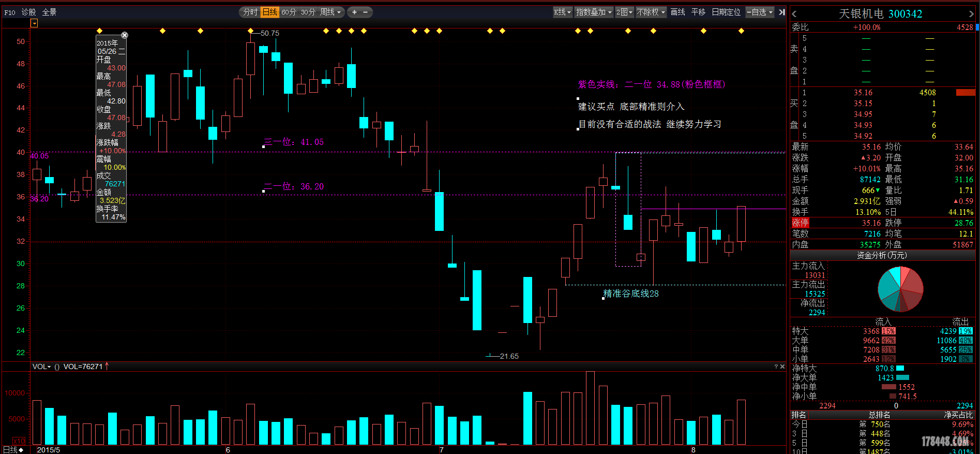
Task: Go to previous stock with left arrow
Action: 794,14
